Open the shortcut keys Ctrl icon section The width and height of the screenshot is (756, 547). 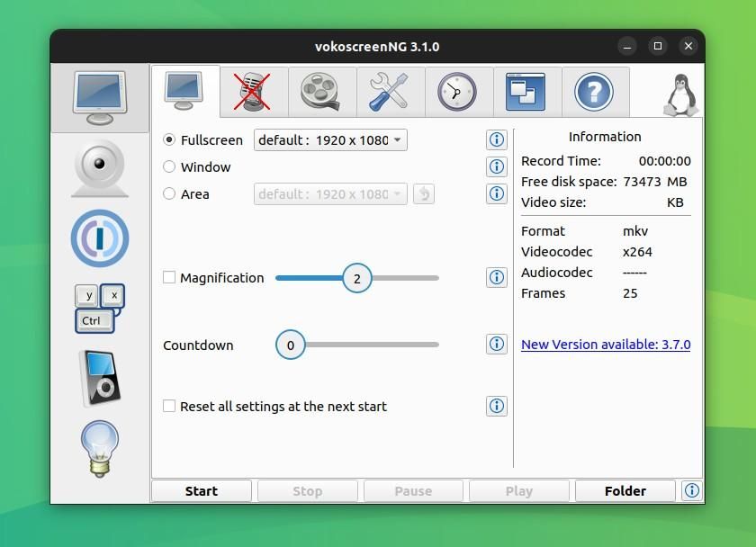[x=100, y=309]
